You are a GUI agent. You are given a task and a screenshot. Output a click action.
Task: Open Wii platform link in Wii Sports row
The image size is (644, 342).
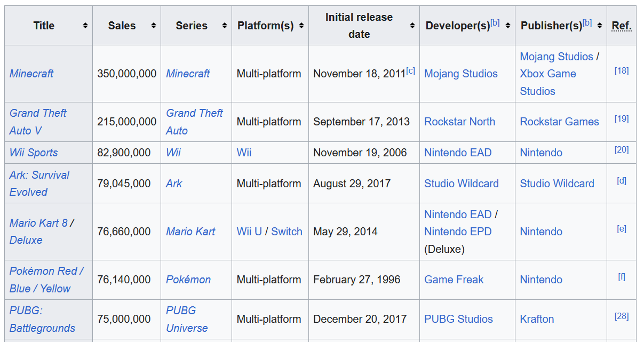click(244, 153)
